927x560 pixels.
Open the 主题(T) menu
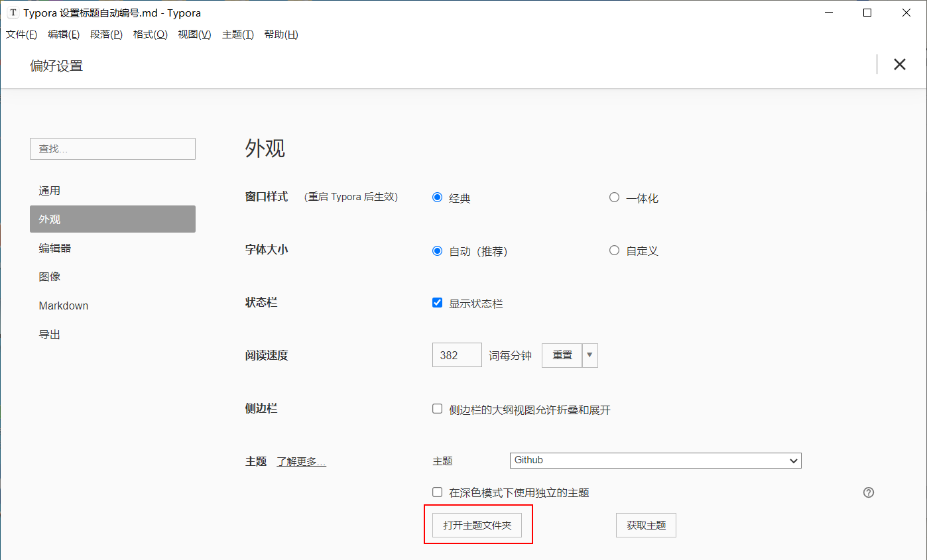(x=238, y=34)
